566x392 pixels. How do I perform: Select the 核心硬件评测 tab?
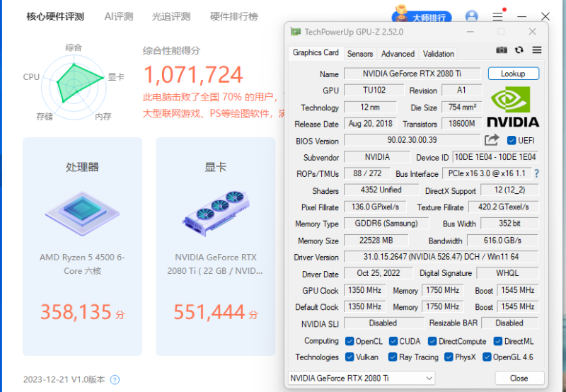[55, 16]
